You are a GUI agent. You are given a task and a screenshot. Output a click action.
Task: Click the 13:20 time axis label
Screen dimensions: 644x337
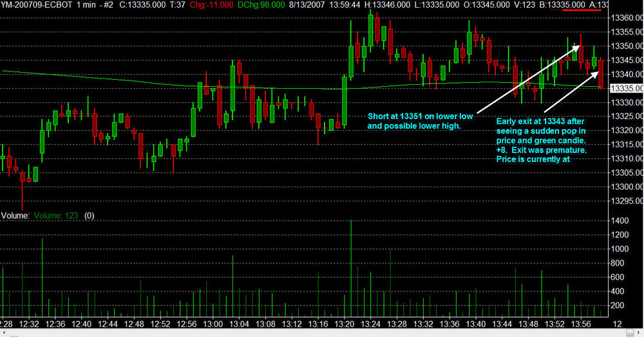tap(344, 324)
